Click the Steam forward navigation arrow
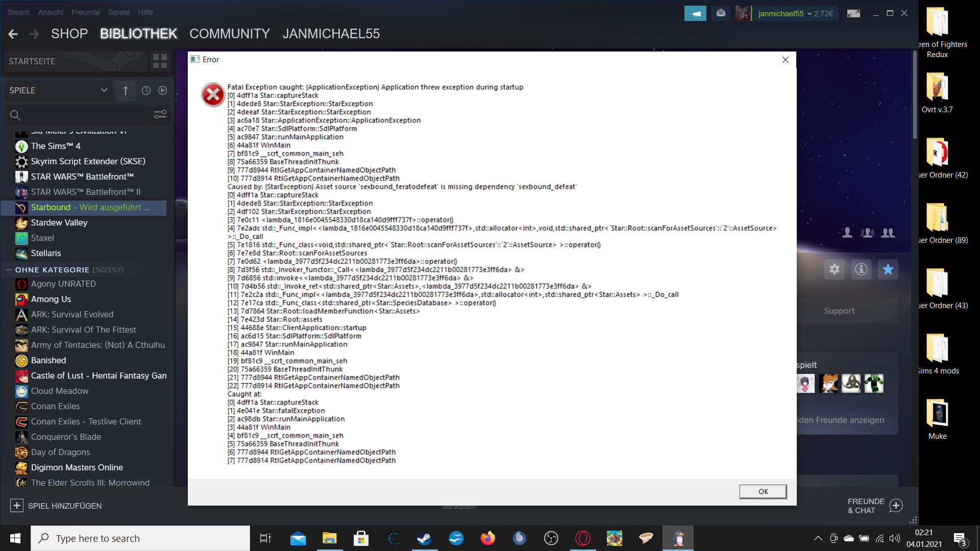 click(34, 34)
